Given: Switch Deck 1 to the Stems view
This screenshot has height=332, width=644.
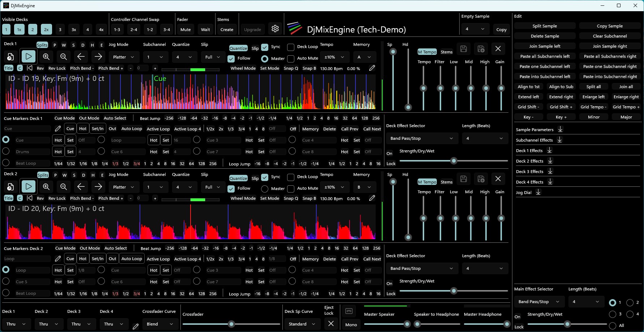Looking at the screenshot, I should tap(447, 52).
